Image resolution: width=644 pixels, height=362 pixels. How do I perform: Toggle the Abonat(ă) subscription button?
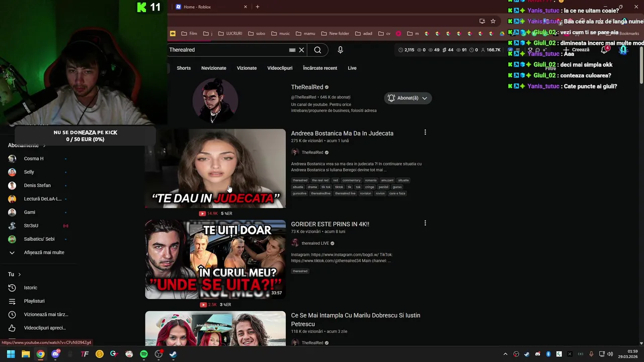(408, 98)
